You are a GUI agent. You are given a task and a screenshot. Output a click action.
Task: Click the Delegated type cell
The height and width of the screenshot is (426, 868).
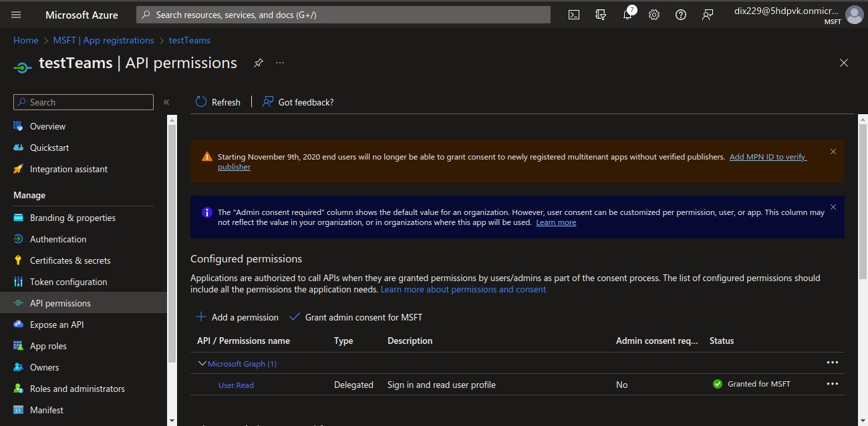coord(353,385)
